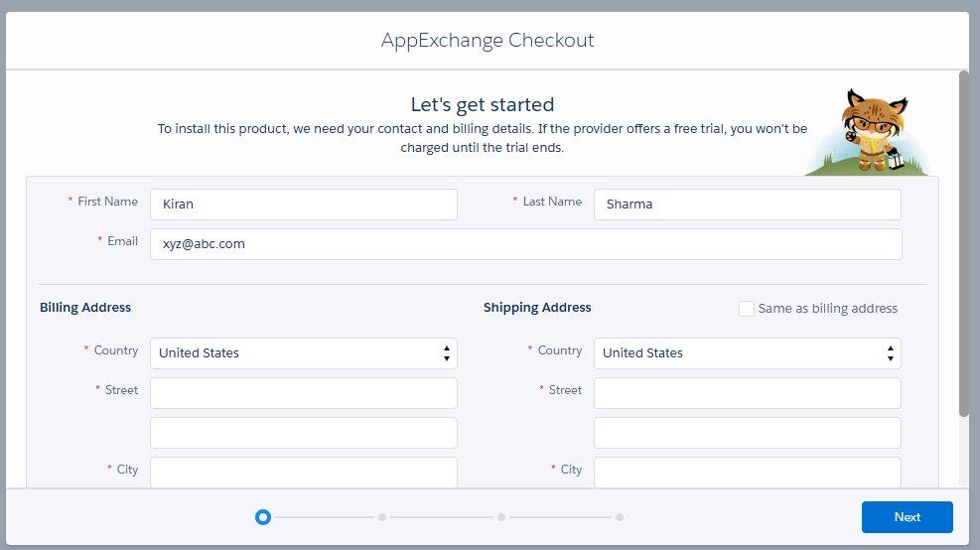Screen dimensions: 980x550
Task: Click the Last Name label
Action: (552, 202)
